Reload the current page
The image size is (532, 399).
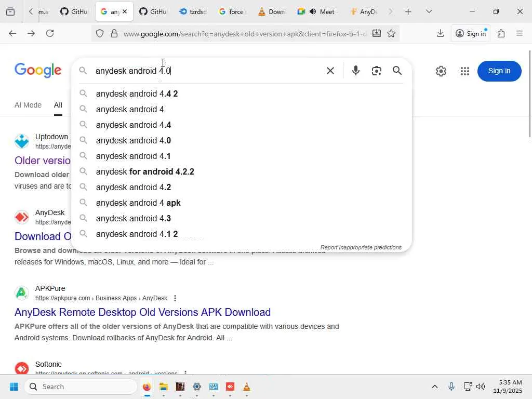coord(50,33)
